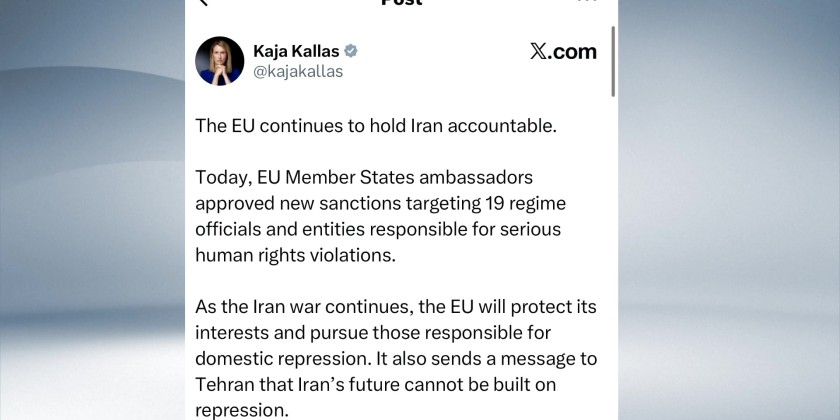Open the Kaja Kallas display name link
840x420 pixels.
coord(296,50)
